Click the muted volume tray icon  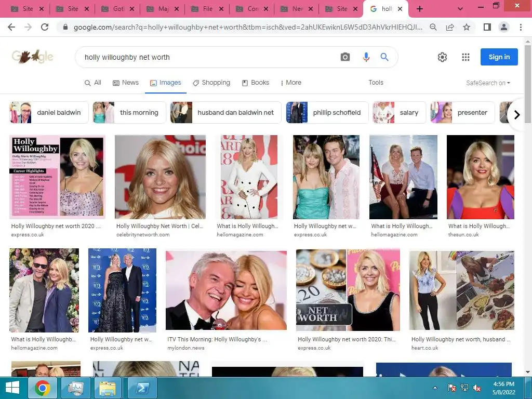coord(476,388)
